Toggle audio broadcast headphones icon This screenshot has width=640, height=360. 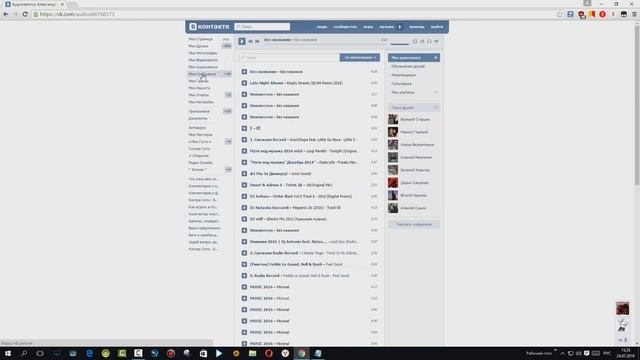click(x=429, y=41)
